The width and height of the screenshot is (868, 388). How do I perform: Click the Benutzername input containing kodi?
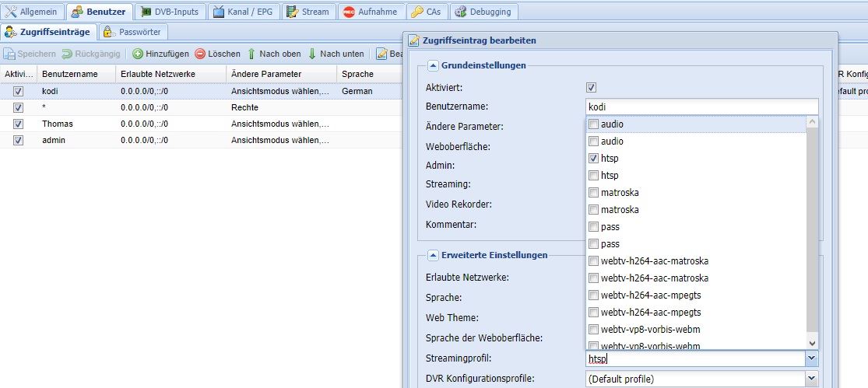point(702,107)
